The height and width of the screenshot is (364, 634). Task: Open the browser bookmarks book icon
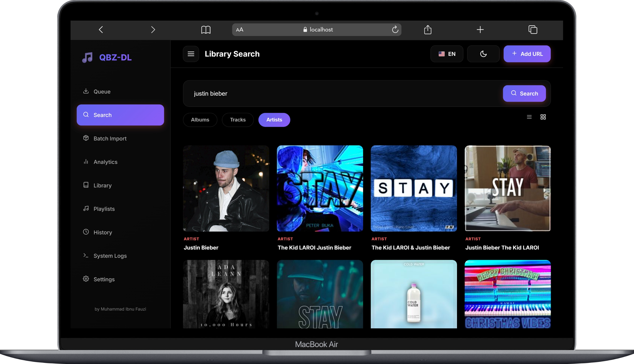click(206, 29)
